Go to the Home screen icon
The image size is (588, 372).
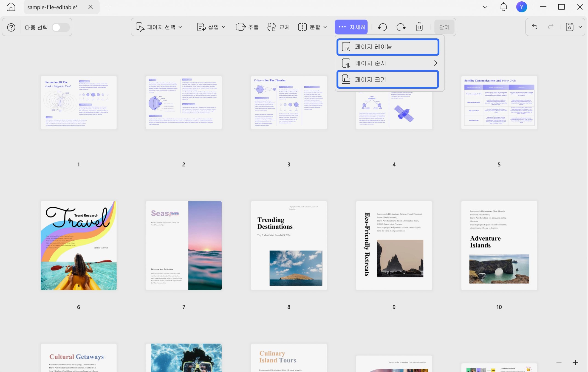coord(11,7)
